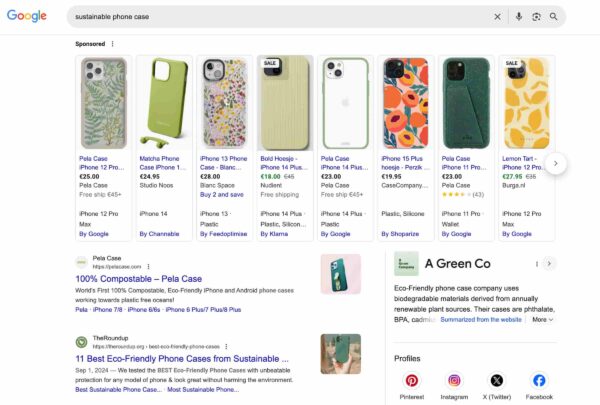Click By Shoparize attribution link
The width and height of the screenshot is (600, 405).
pyautogui.click(x=400, y=234)
